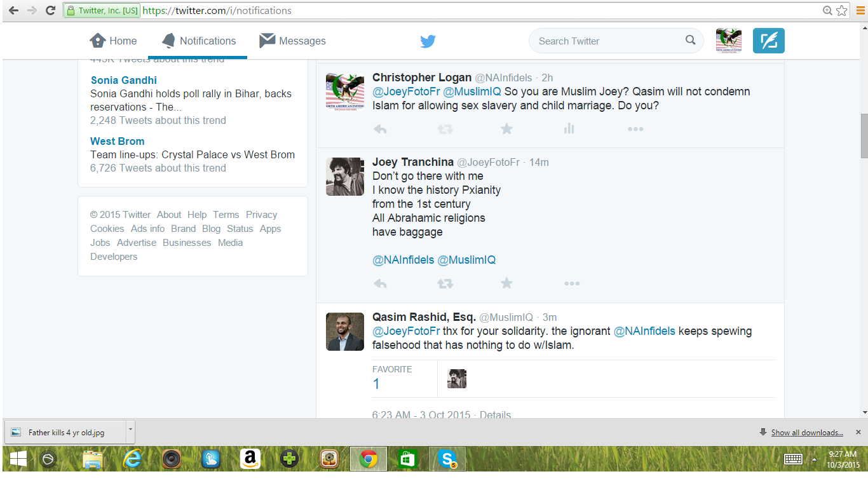868x488 pixels.
Task: Open the Windows Start button
Action: [18, 459]
